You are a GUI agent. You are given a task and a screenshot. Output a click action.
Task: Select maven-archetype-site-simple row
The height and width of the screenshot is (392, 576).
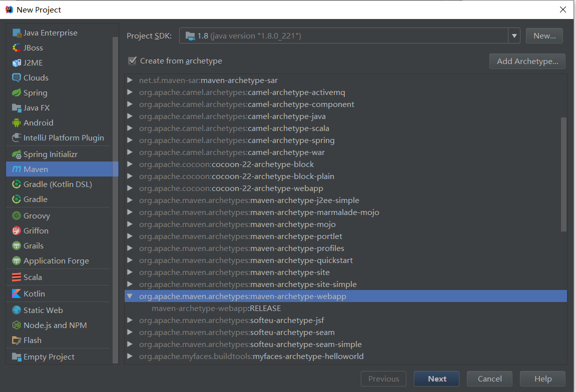point(345,284)
